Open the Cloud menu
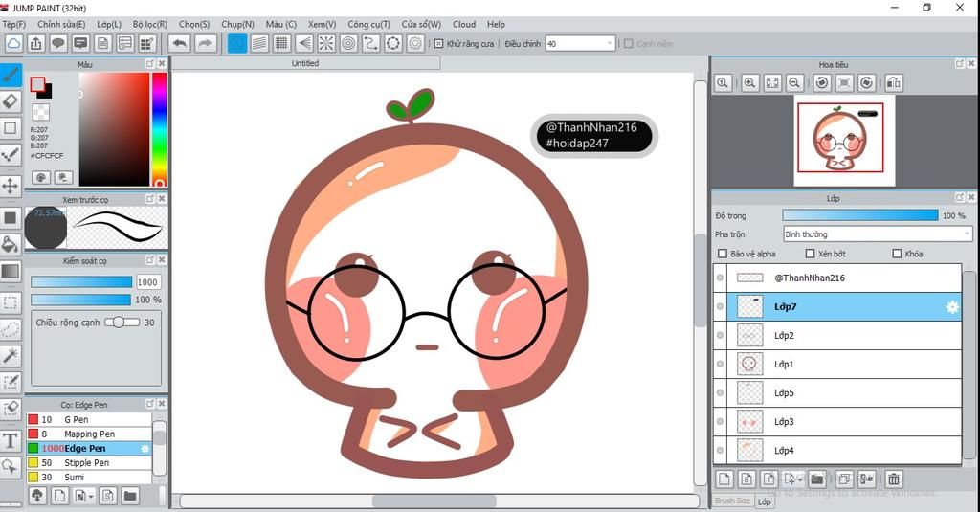Viewport: 980px width, 512px height. pyautogui.click(x=464, y=24)
